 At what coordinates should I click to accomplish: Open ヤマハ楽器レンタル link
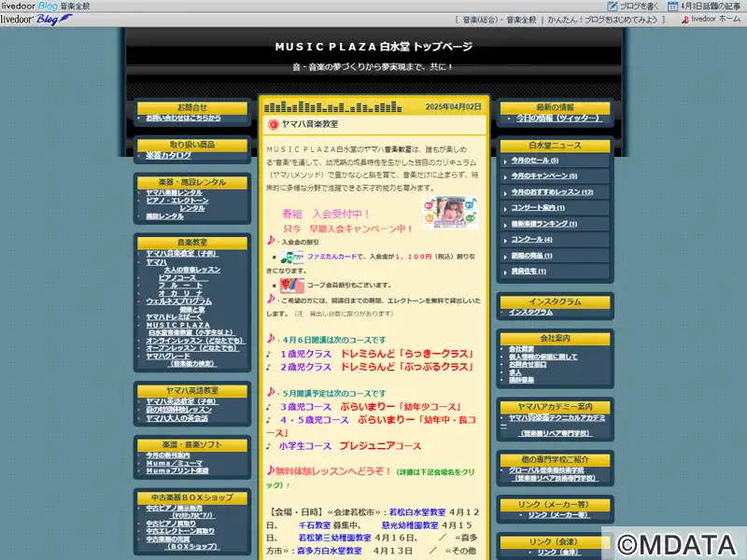coord(175,192)
